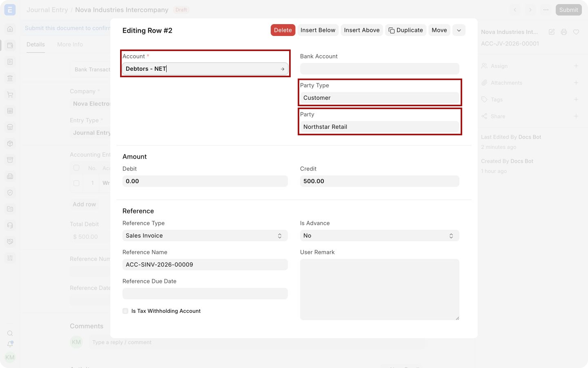Screen dimensions: 588x368
Task: Click the Reference Due Date field
Action: pyautogui.click(x=205, y=294)
